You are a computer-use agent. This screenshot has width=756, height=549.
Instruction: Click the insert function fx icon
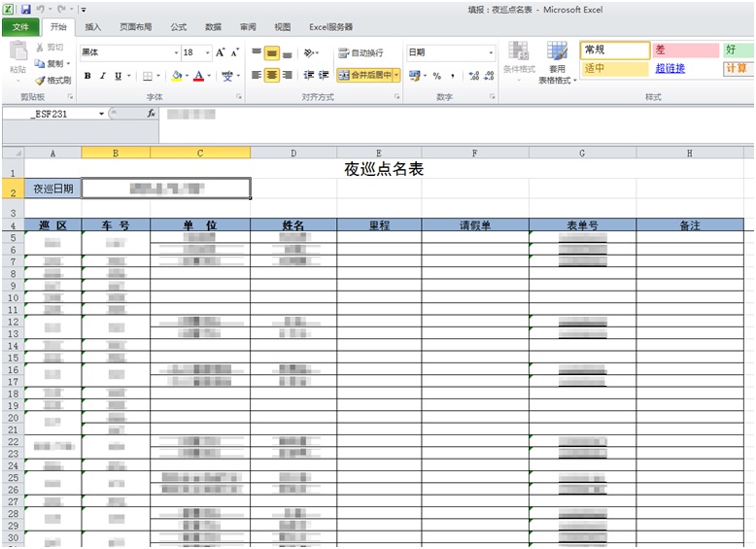pyautogui.click(x=151, y=114)
